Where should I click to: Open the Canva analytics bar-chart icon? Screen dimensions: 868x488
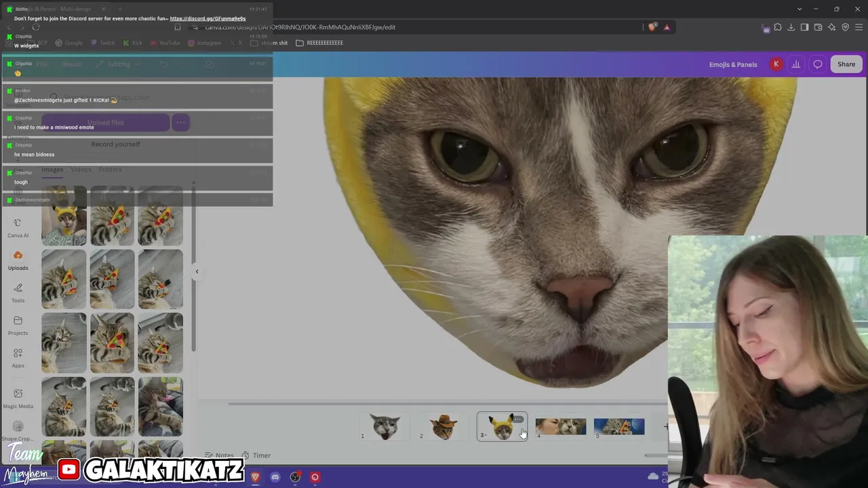coord(796,64)
